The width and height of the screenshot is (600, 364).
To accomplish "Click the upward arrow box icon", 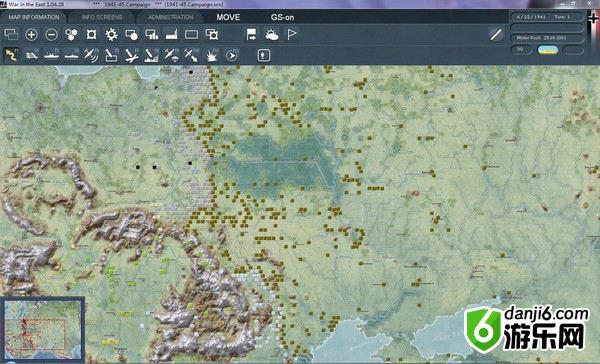I will point(264,55).
